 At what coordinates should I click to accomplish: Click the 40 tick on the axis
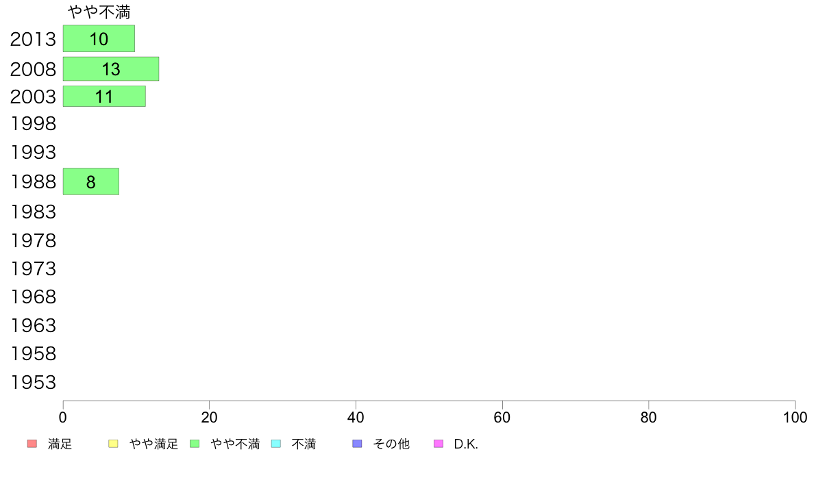tap(356, 417)
